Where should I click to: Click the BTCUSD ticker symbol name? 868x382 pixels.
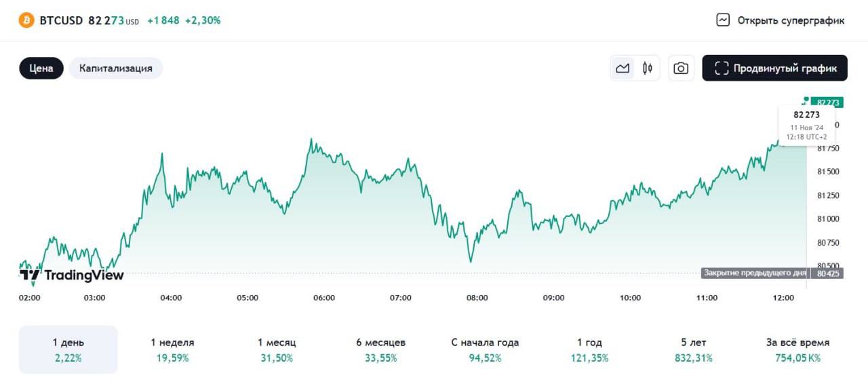click(x=61, y=20)
